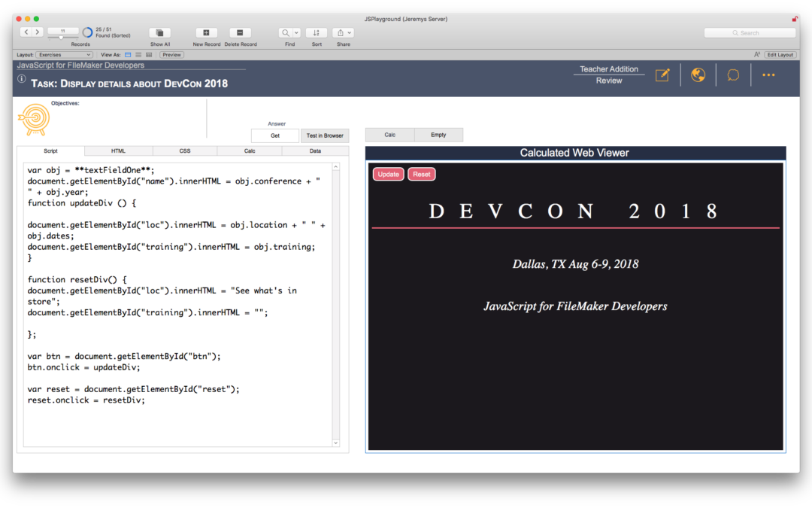This screenshot has height=508, width=812.
Task: Select the Empty tab
Action: point(438,135)
